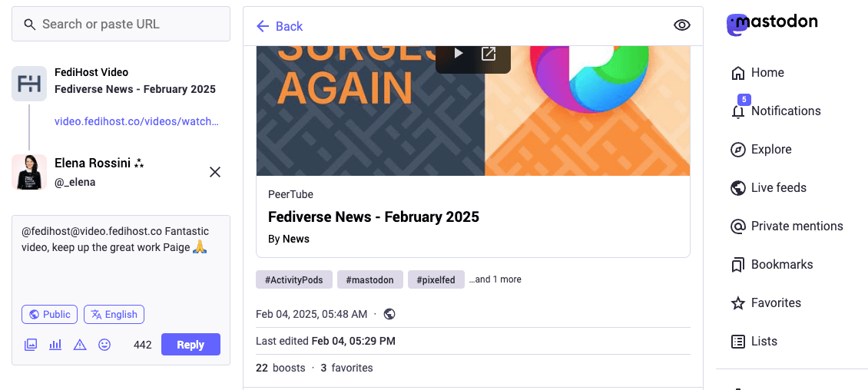Screen dimensions: 868x390
Task: Toggle the eye visibility icon in header
Action: (x=682, y=25)
